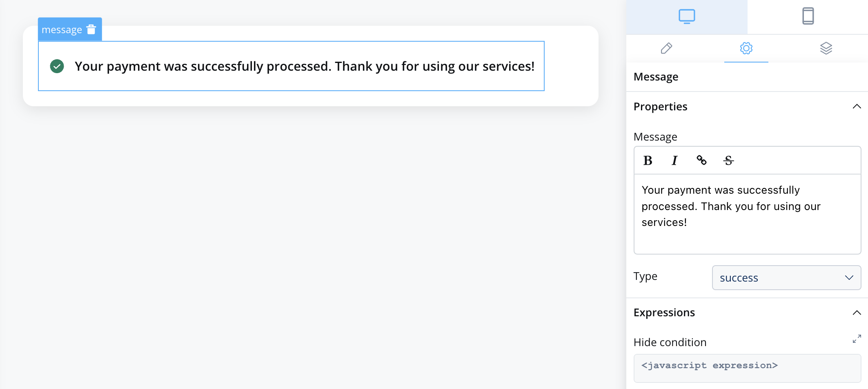Click the Properties section heading
The width and height of the screenshot is (868, 389).
[660, 107]
